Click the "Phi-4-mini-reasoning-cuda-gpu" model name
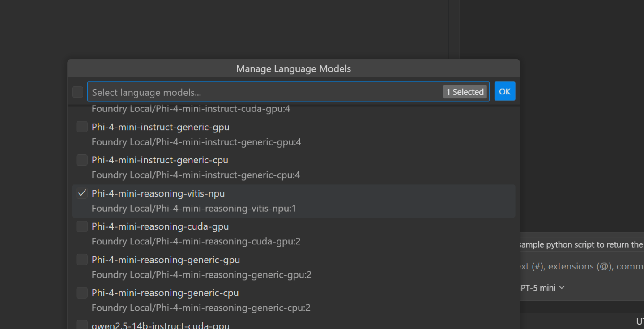 click(160, 226)
